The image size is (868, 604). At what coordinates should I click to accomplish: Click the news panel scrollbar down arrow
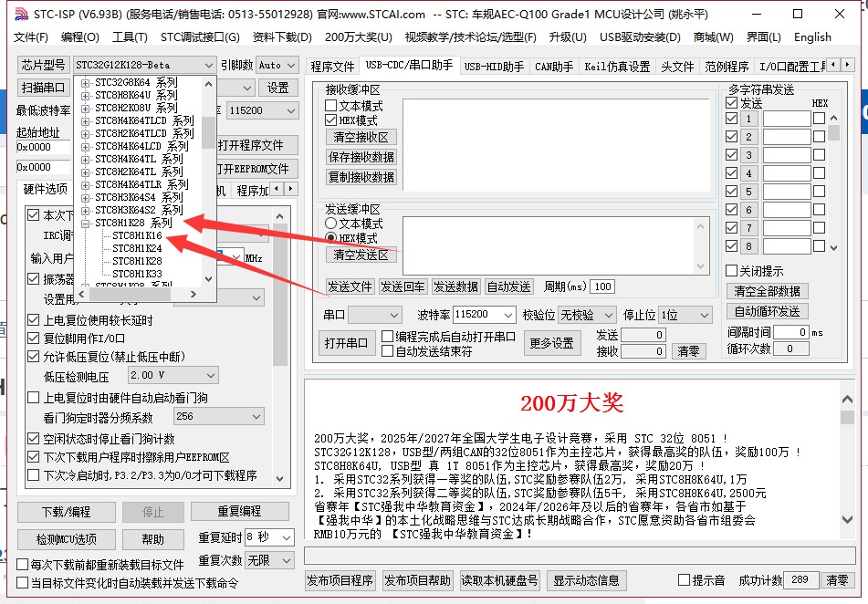[847, 519]
